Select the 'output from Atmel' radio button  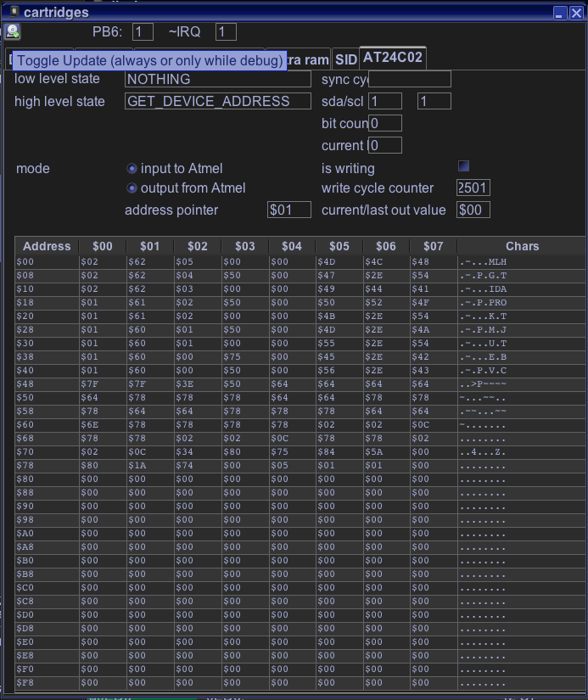pyautogui.click(x=132, y=188)
